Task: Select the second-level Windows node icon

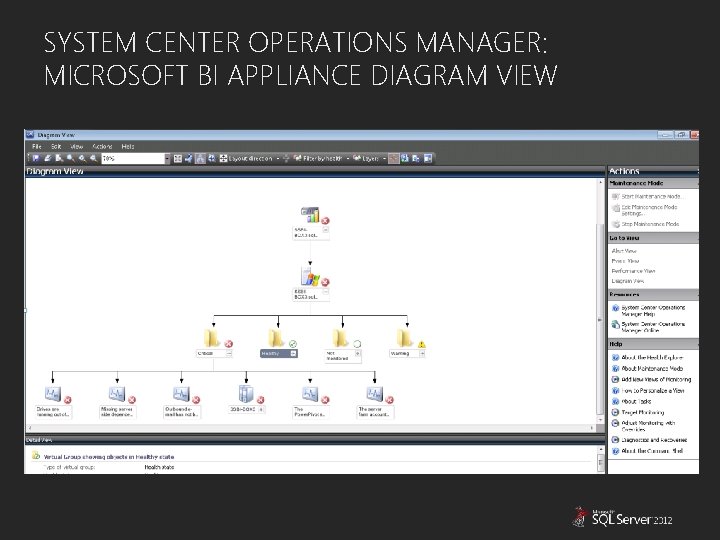Action: (310, 276)
